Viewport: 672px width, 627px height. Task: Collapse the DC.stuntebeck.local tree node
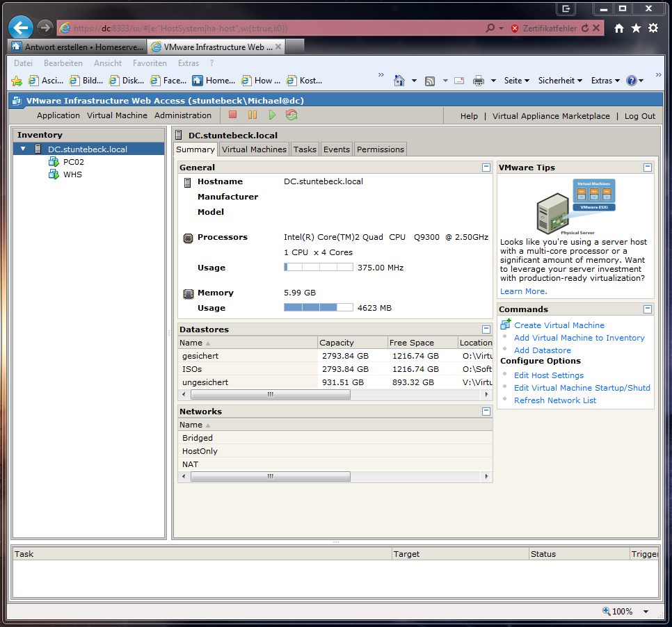(x=23, y=149)
